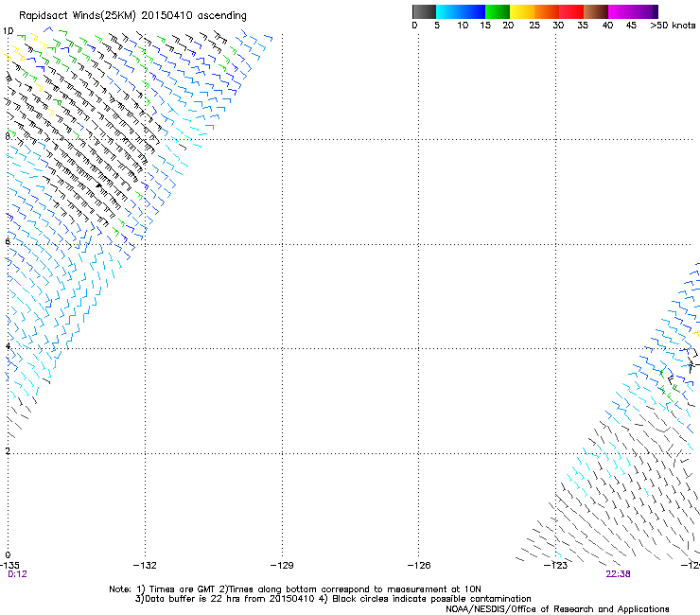
Task: Click the '-135' longitude axis label
Action: click(x=9, y=566)
